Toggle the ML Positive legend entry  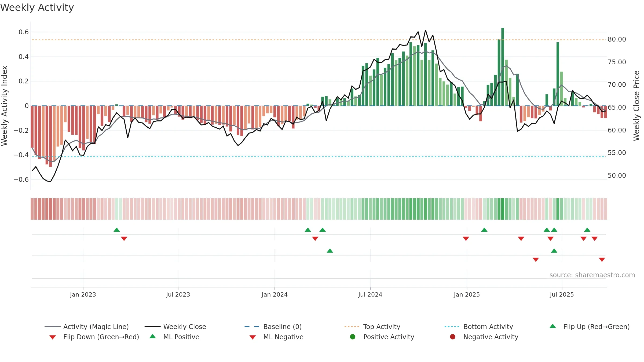point(174,337)
